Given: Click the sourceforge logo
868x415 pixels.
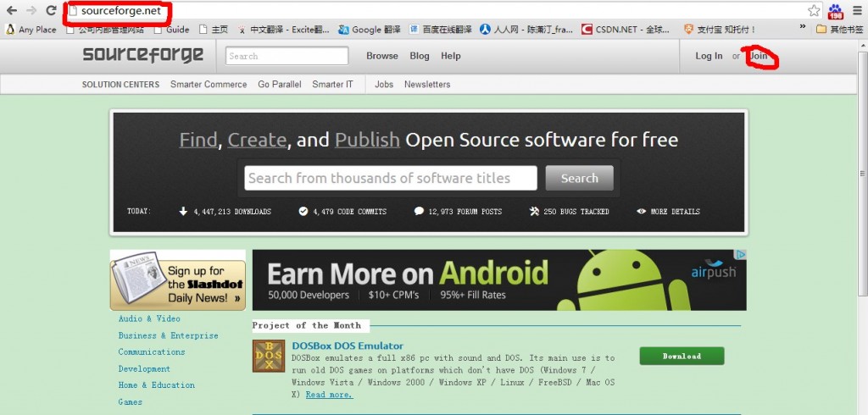Looking at the screenshot, I should click(x=142, y=55).
